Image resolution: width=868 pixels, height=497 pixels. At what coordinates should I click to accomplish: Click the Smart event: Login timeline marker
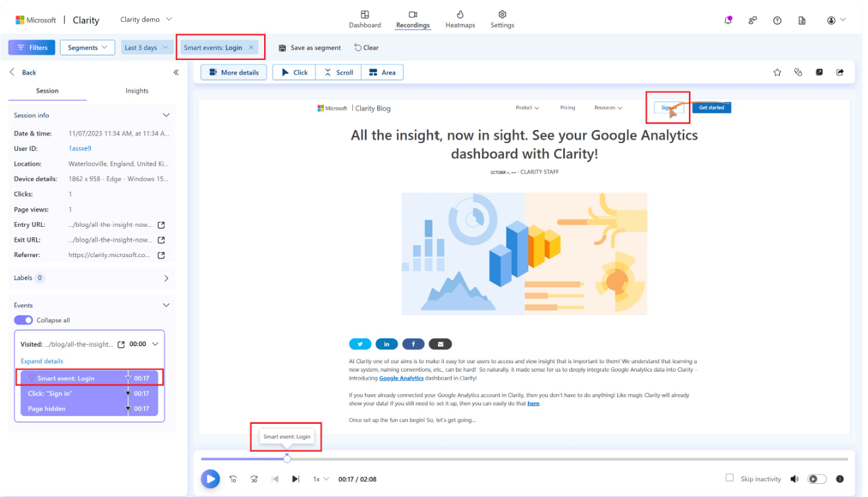pyautogui.click(x=286, y=436)
